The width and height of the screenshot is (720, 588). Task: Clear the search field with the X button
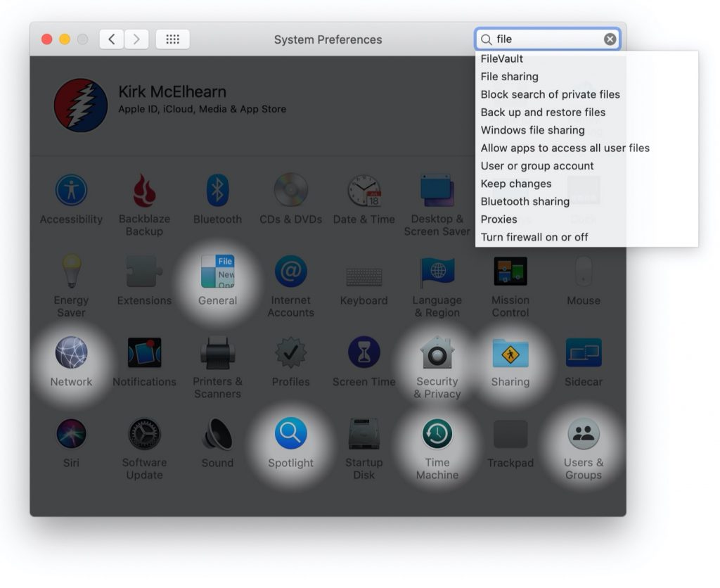pyautogui.click(x=609, y=39)
